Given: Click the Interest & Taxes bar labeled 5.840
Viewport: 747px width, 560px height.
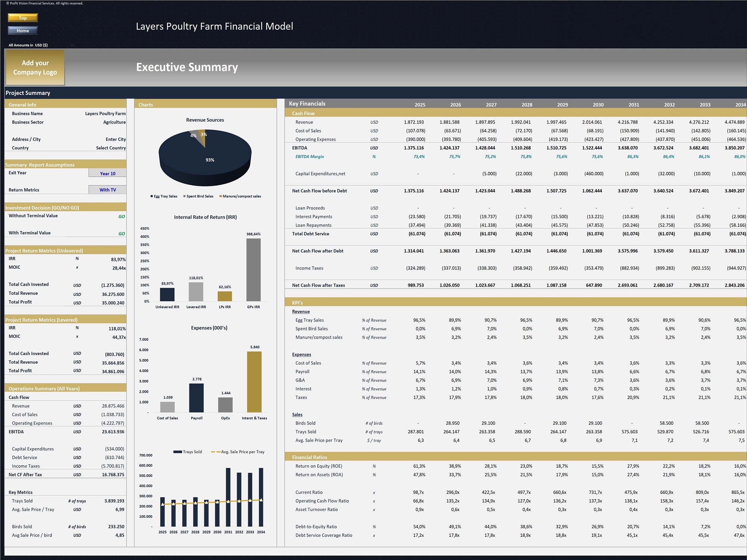Looking at the screenshot, I should (254, 382).
